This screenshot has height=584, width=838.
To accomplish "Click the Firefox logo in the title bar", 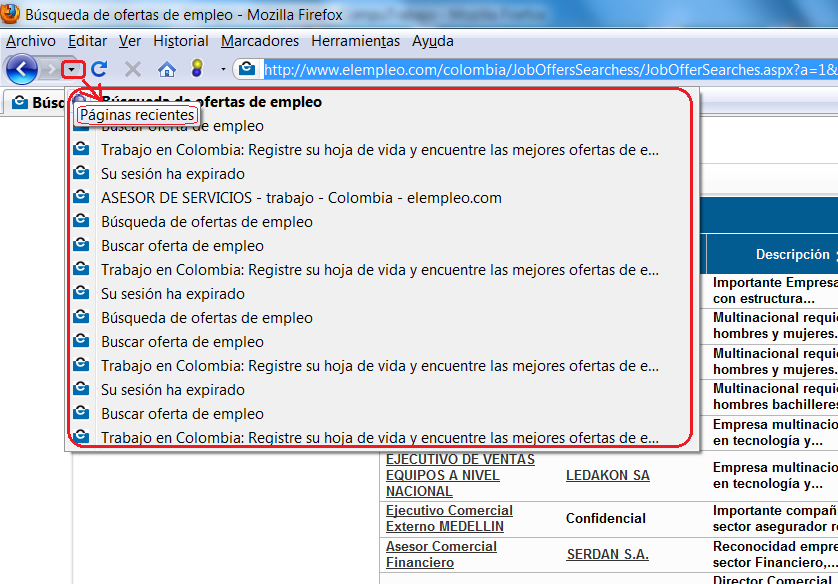I will pyautogui.click(x=10, y=13).
